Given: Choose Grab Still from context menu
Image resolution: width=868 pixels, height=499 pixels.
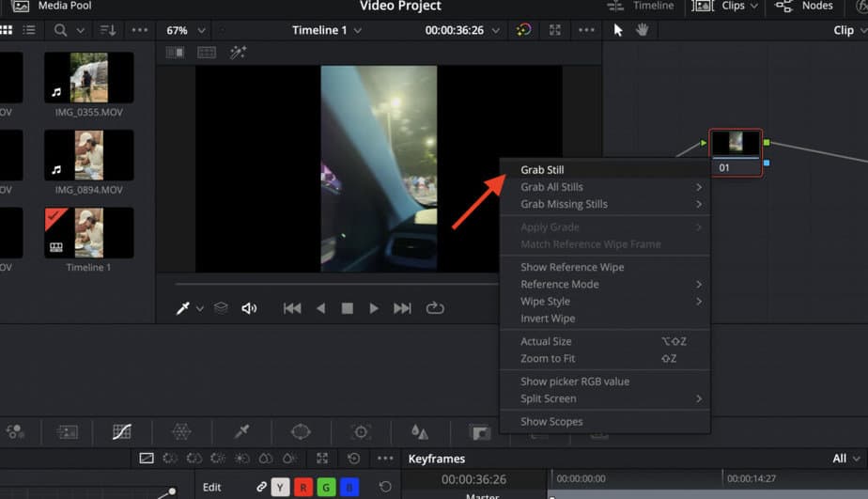Looking at the screenshot, I should tap(605, 170).
